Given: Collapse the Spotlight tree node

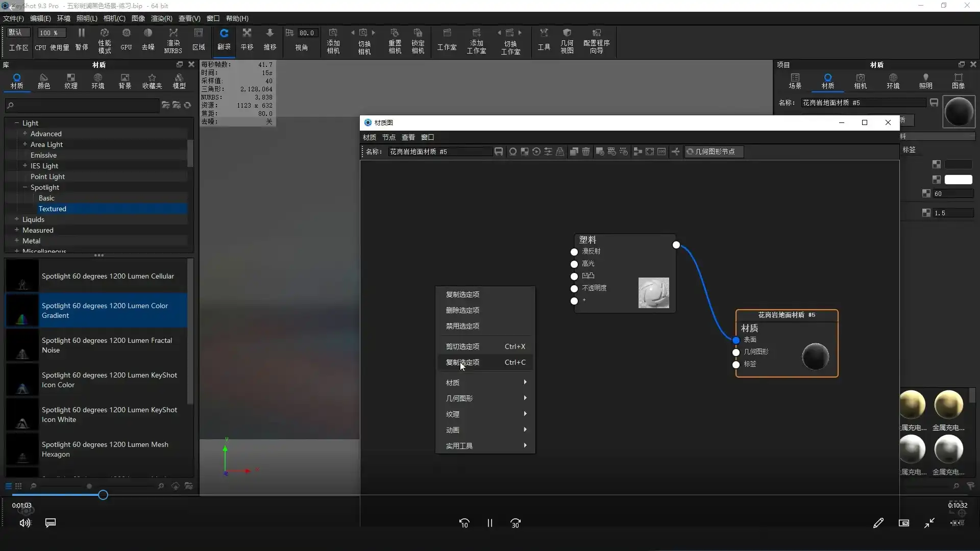Looking at the screenshot, I should (x=25, y=187).
